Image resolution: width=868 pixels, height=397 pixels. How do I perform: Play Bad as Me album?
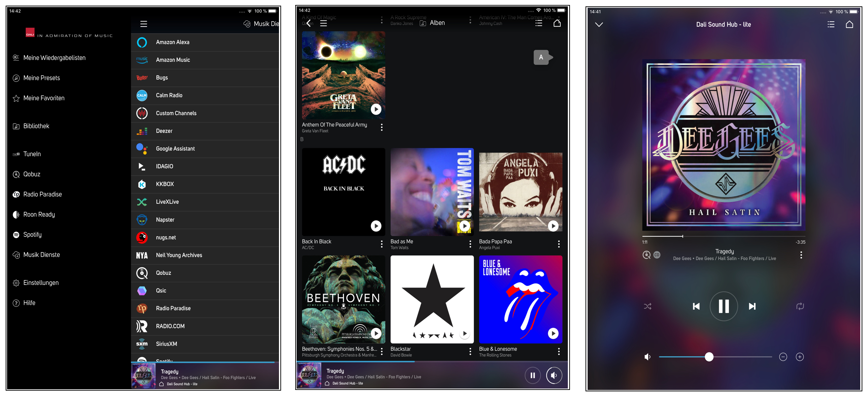click(x=465, y=226)
